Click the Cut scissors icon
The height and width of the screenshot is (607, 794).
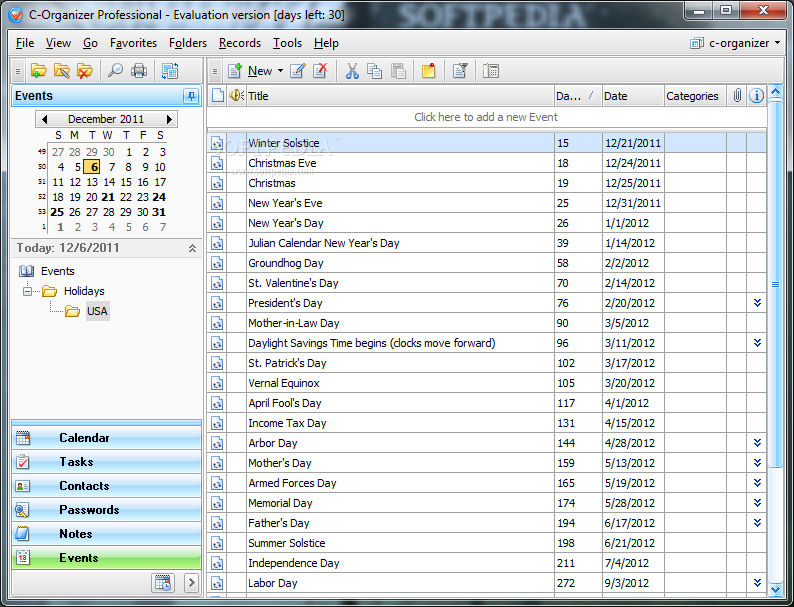(x=352, y=71)
